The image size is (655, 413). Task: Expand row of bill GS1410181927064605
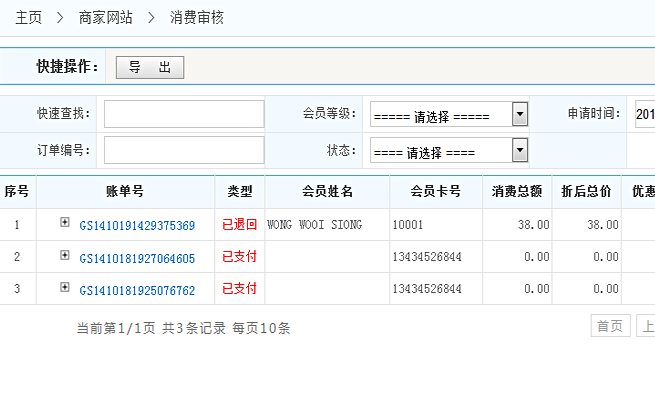click(x=65, y=256)
